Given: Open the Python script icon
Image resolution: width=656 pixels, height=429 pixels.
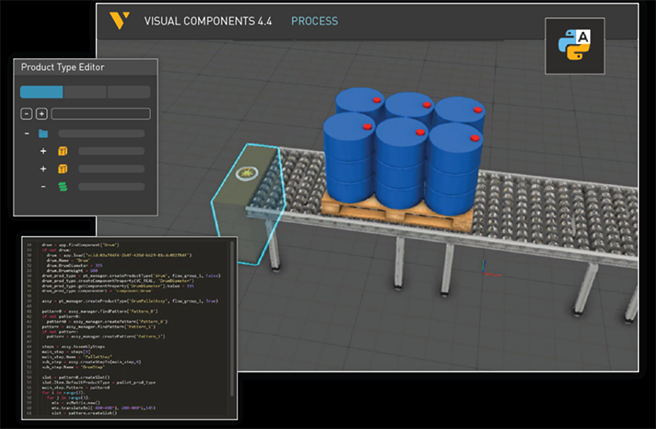Looking at the screenshot, I should [x=573, y=45].
